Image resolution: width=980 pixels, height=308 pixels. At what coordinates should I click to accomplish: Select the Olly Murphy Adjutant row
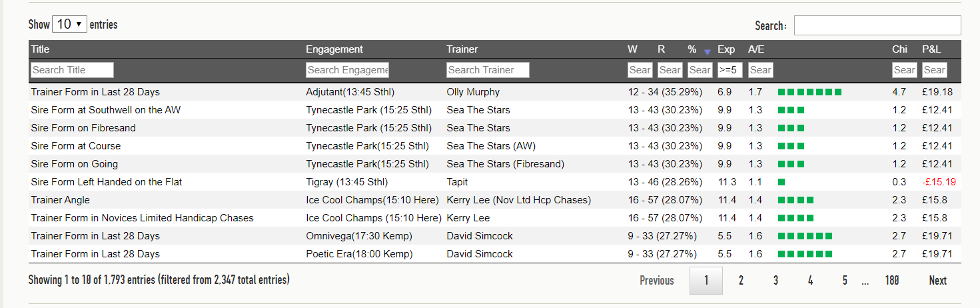coord(494,92)
